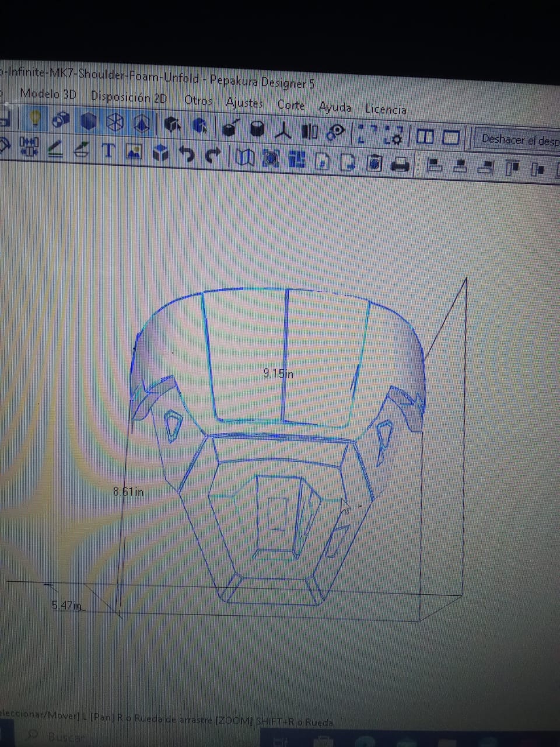Toggle texture display spheres icon

(61, 120)
